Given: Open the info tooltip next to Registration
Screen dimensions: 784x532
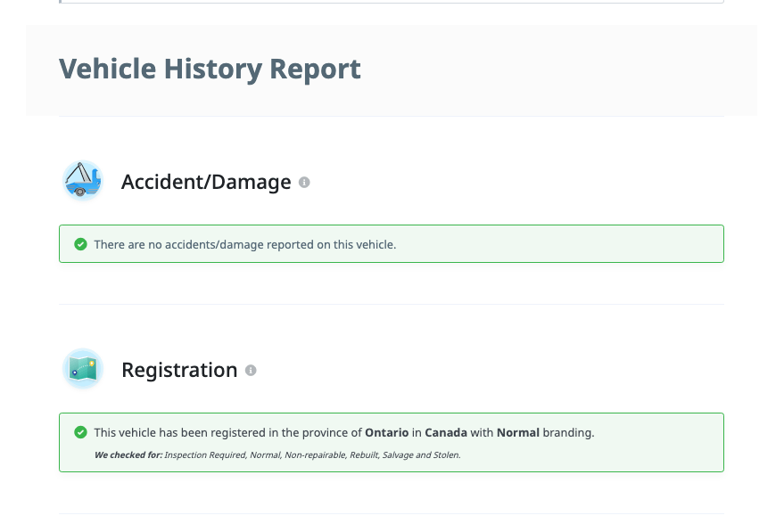Looking at the screenshot, I should (x=251, y=370).
